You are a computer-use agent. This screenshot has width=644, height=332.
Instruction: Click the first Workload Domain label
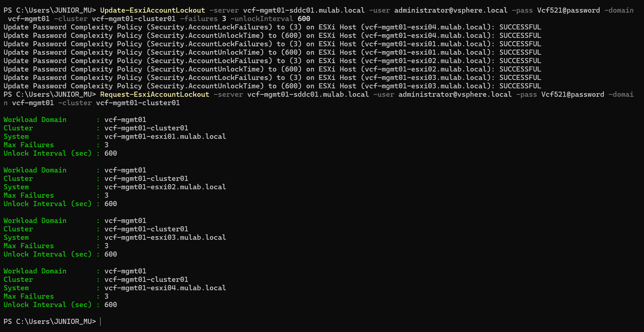point(35,120)
